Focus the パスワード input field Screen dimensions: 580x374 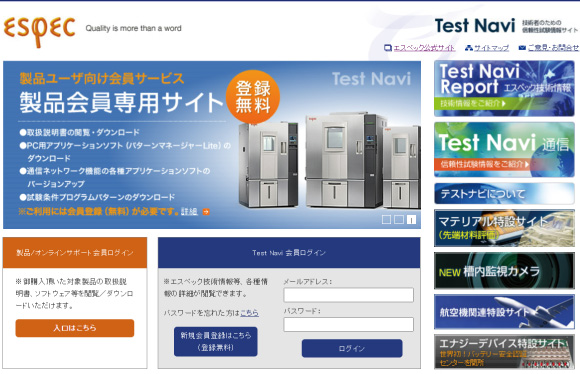point(348,324)
